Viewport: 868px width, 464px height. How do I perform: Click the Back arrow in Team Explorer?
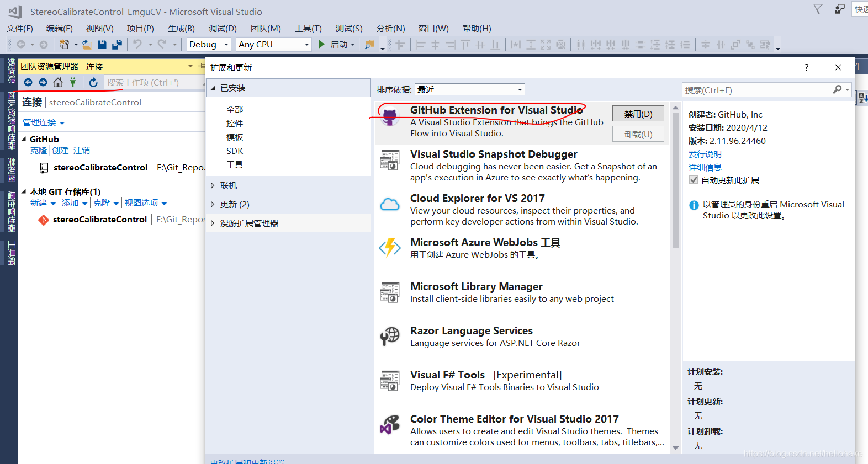point(28,82)
